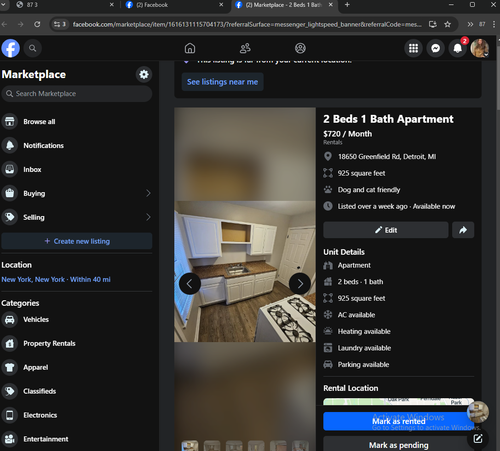Screen dimensions: 500x451
Task: Edit the apartment listing
Action: coord(386,230)
